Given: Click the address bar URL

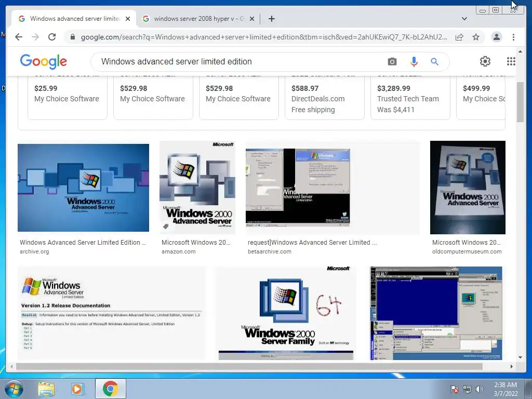Looking at the screenshot, I should tap(264, 37).
